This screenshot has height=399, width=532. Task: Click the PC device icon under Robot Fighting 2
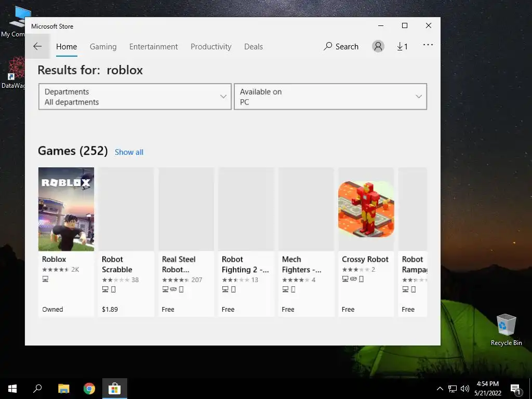click(x=225, y=289)
